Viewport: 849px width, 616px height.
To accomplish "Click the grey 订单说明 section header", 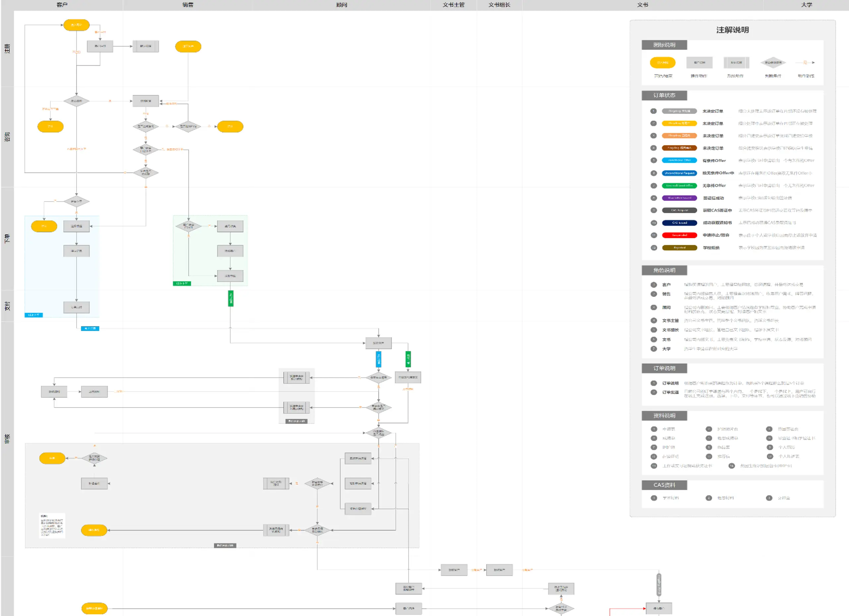I will pyautogui.click(x=664, y=368).
